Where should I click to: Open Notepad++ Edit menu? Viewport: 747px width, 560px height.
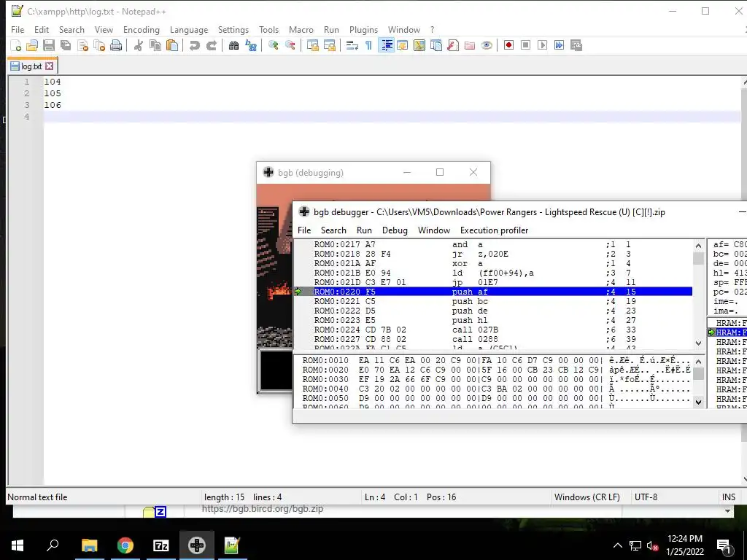coord(42,29)
